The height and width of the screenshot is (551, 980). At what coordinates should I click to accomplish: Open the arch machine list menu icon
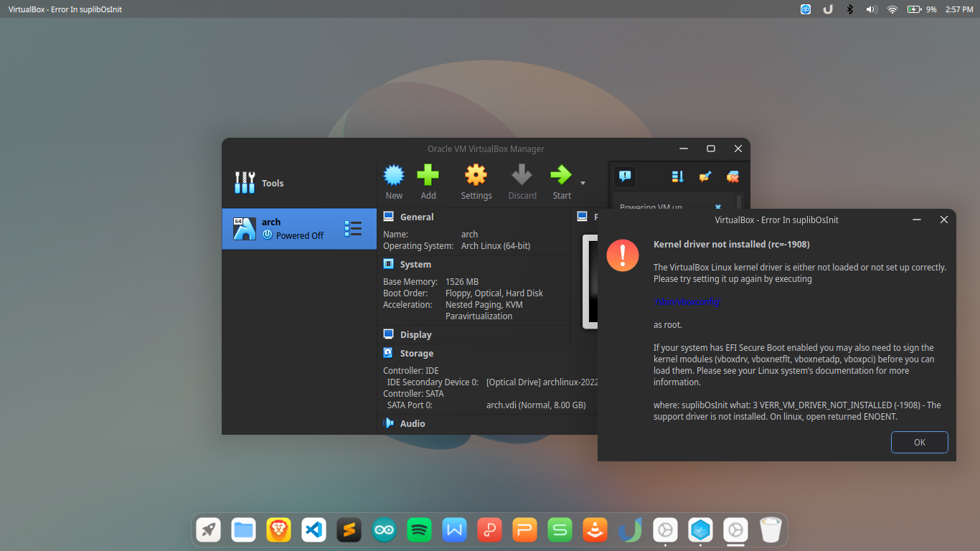tap(353, 229)
